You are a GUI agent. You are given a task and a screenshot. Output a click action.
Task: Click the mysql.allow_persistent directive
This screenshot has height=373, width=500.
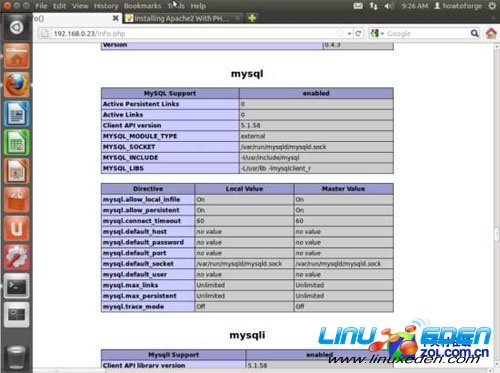tap(148, 210)
